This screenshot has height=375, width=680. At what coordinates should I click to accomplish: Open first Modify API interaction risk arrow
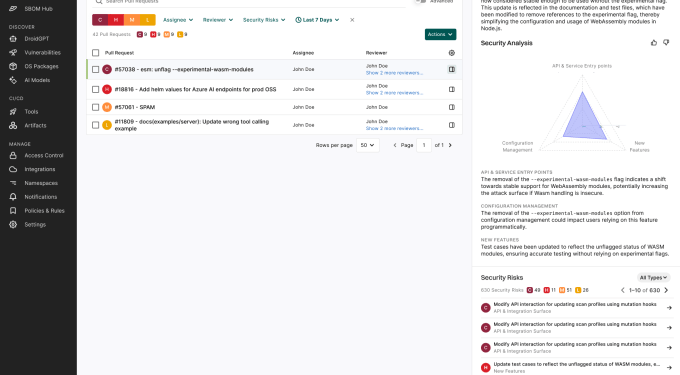click(669, 308)
